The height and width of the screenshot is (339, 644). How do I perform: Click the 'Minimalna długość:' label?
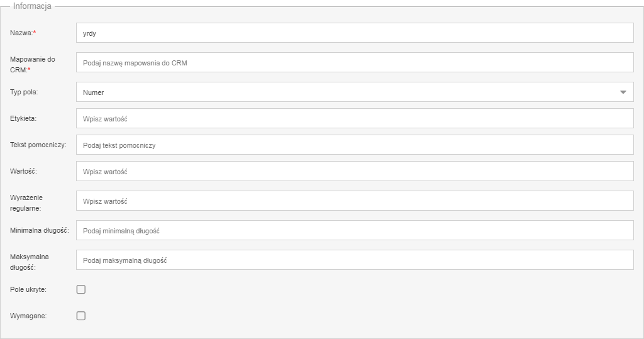coord(40,230)
